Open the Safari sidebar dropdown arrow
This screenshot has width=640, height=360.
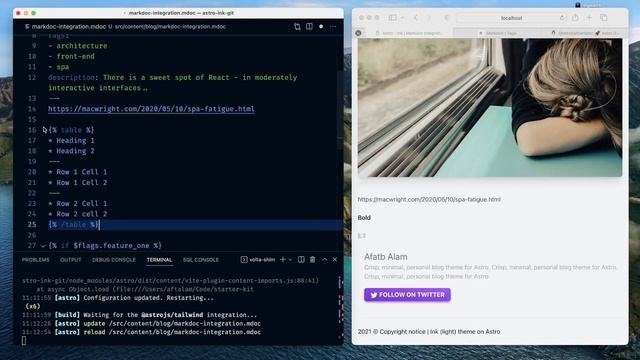[x=402, y=18]
